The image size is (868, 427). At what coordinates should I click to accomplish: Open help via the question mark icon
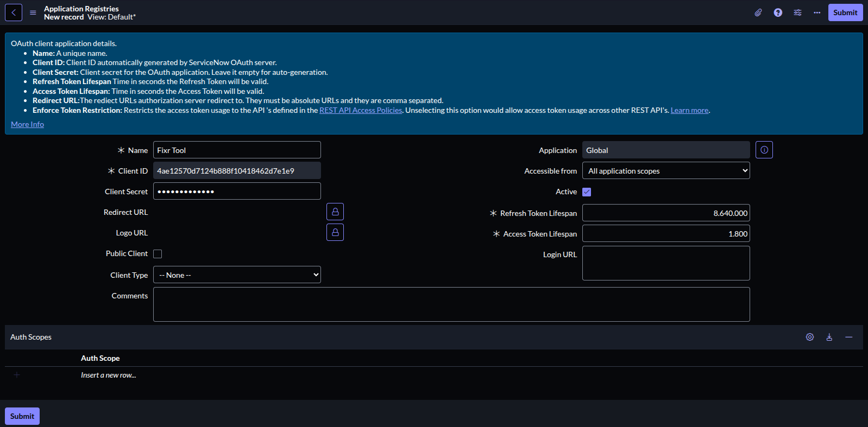tap(778, 12)
